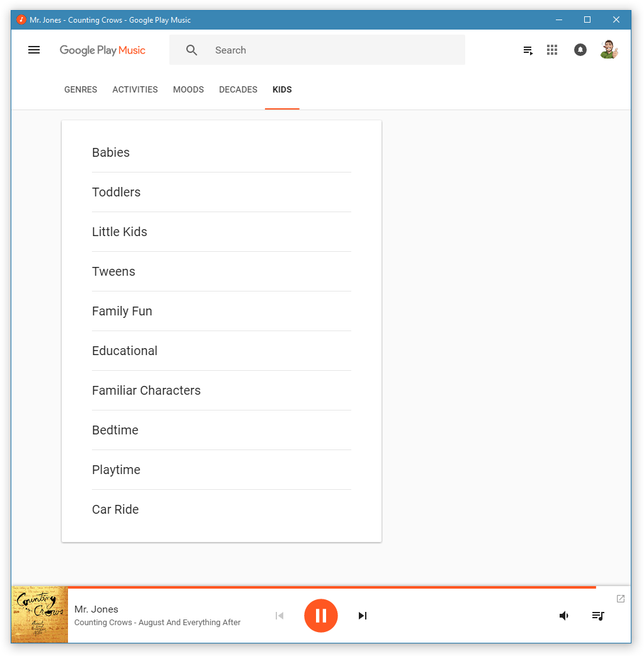Select the Toddlers category
Screen dimensions: 644x656
tap(116, 192)
